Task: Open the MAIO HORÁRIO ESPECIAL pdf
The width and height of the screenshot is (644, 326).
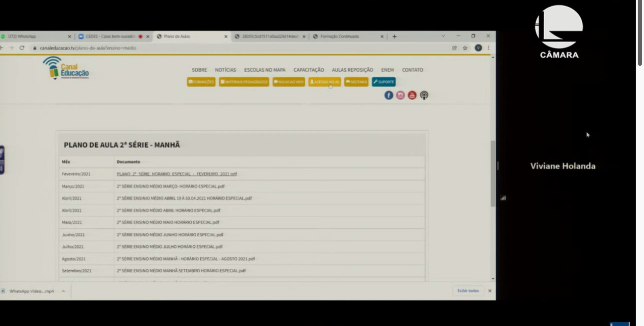Action: coord(168,222)
